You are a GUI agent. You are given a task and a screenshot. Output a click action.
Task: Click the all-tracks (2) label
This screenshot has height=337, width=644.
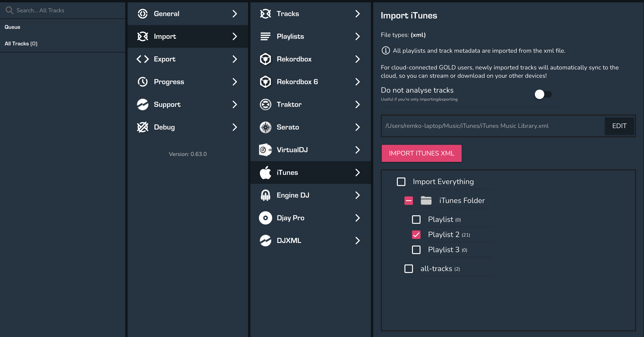pyautogui.click(x=440, y=269)
